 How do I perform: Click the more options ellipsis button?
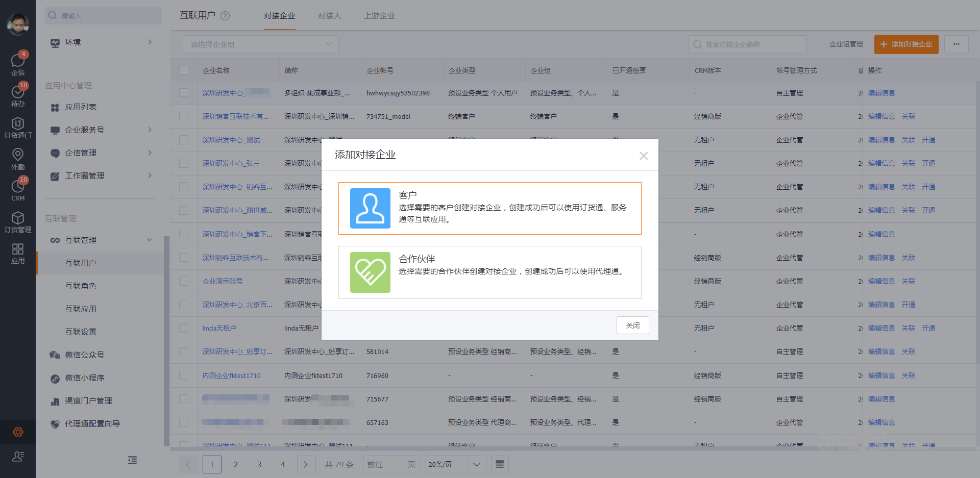pyautogui.click(x=957, y=44)
